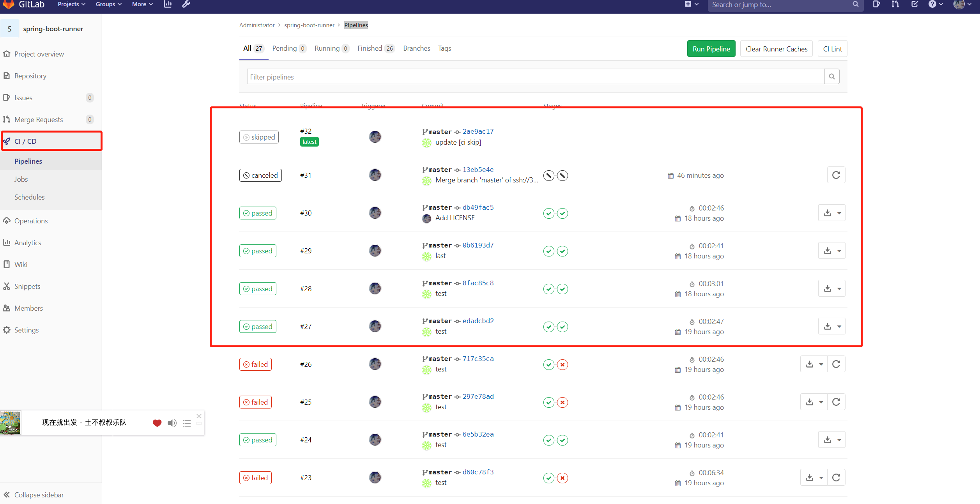980x504 pixels.
Task: Expand the Groups menu in the top bar
Action: click(108, 4)
